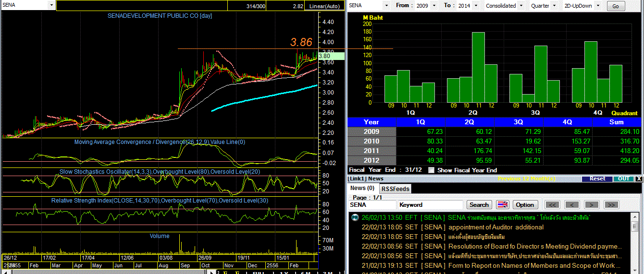644x274 pixels.
Task: Click the 3.80 current price label
Action: click(331, 56)
